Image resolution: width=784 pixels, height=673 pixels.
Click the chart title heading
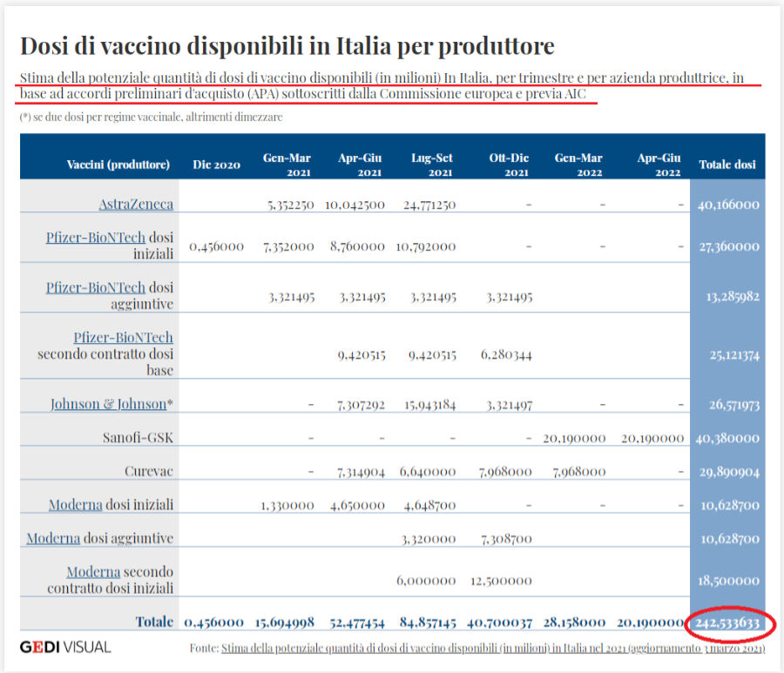pyautogui.click(x=287, y=46)
